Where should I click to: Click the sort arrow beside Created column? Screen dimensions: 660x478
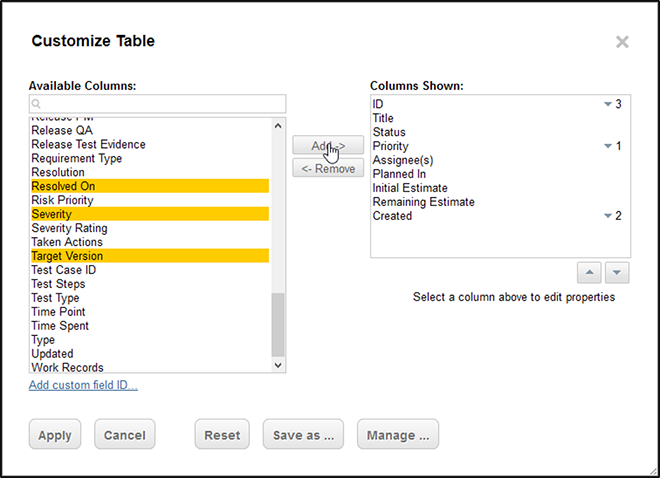607,216
